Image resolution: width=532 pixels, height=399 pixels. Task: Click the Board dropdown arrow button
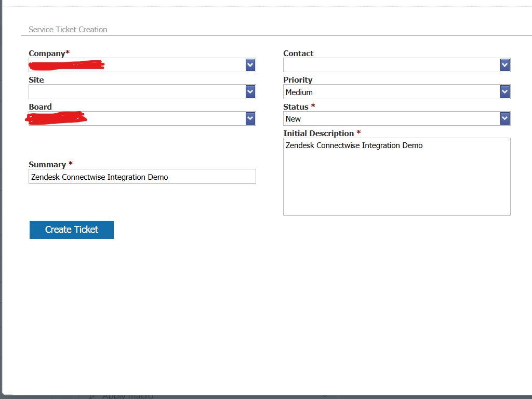[x=250, y=118]
